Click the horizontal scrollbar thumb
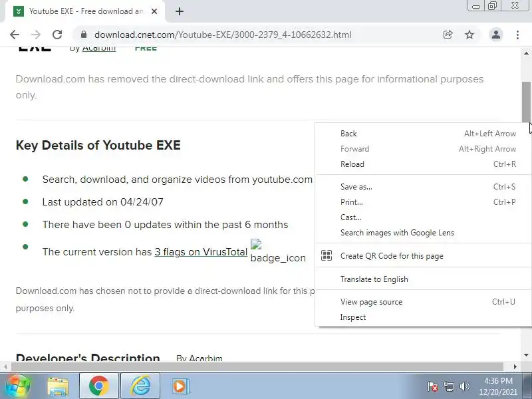The height and width of the screenshot is (399, 532). pos(257,367)
